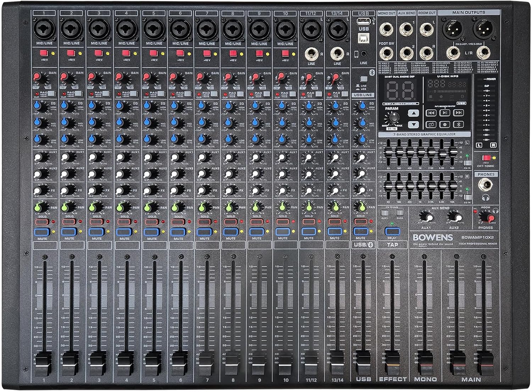This screenshot has height=392, width=532.
Task: Enable +48V phantom power on channel 1
Action: [44, 53]
